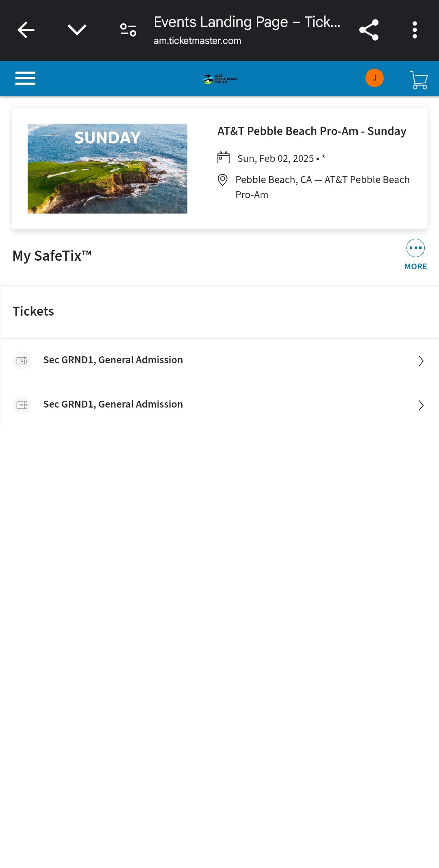This screenshot has width=439, height=868.
Task: Tap the calendar icon by event date
Action: pyautogui.click(x=224, y=158)
